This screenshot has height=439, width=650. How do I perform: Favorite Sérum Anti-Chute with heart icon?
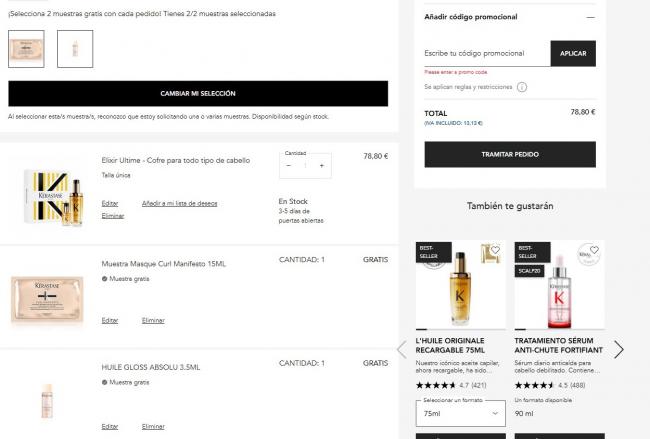594,250
